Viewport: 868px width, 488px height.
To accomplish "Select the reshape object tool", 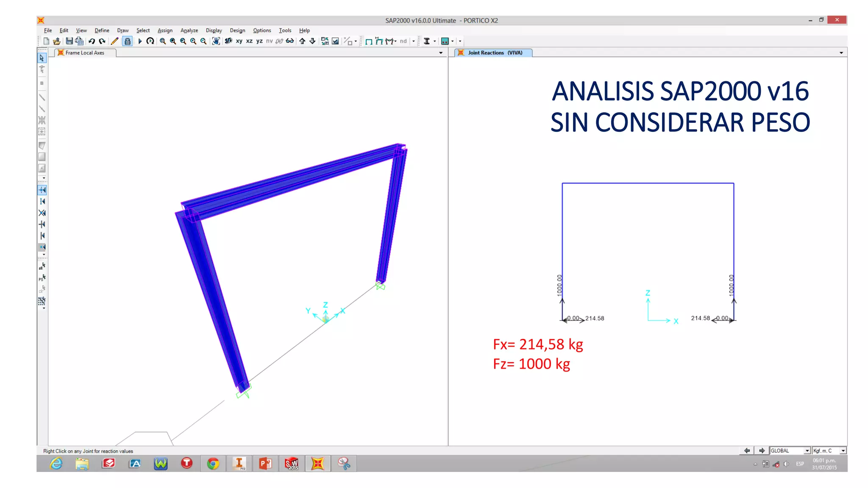I will click(x=42, y=69).
